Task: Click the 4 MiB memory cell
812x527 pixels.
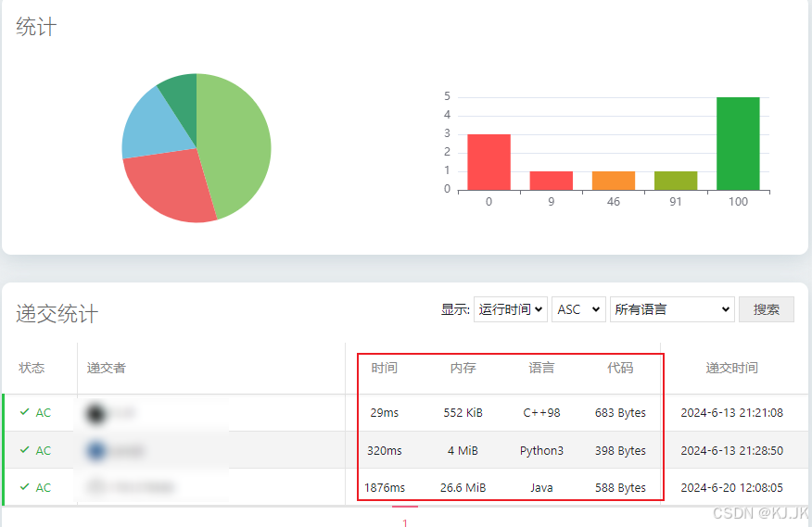Action: (463, 450)
